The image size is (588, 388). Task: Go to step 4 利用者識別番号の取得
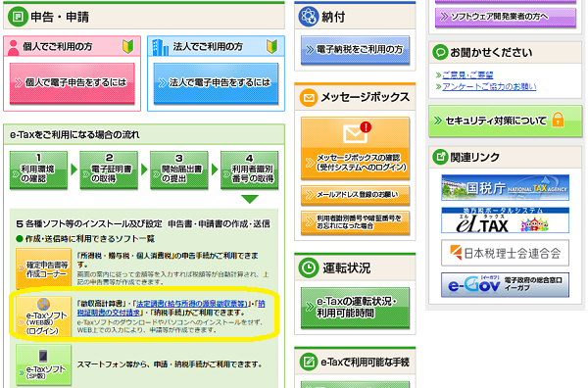249,170
